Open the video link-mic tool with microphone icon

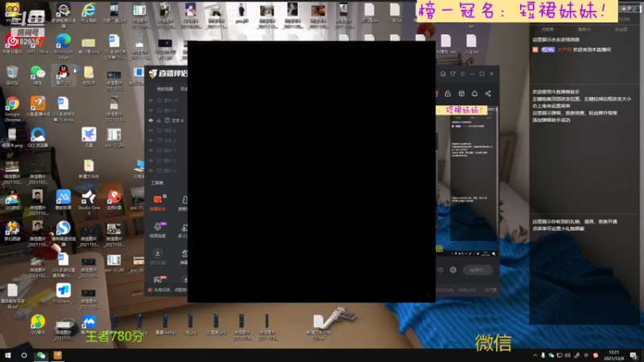(158, 229)
